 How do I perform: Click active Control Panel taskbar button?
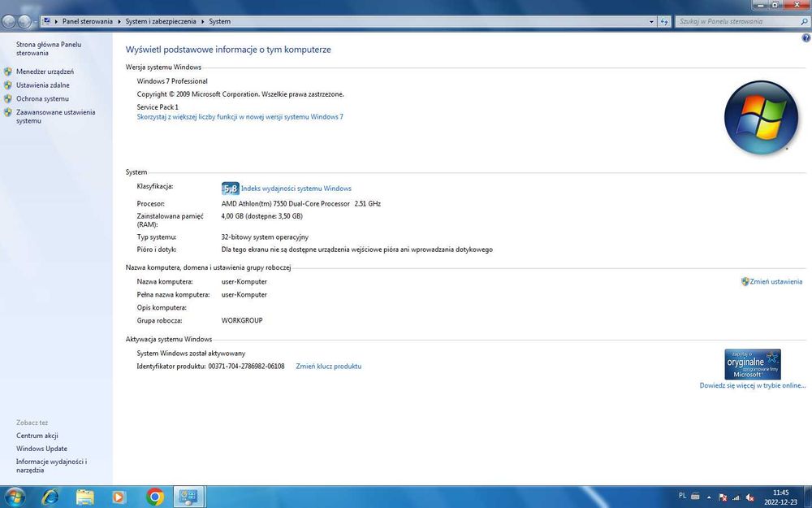188,497
